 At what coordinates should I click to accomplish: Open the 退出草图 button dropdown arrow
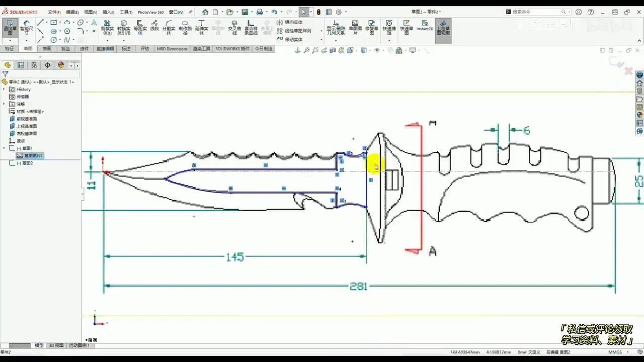tap(10, 41)
